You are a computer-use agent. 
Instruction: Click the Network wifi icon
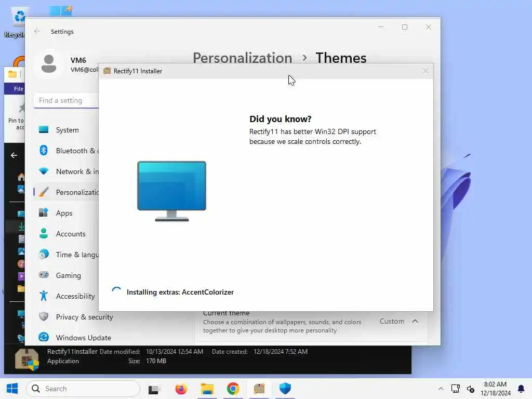(44, 171)
